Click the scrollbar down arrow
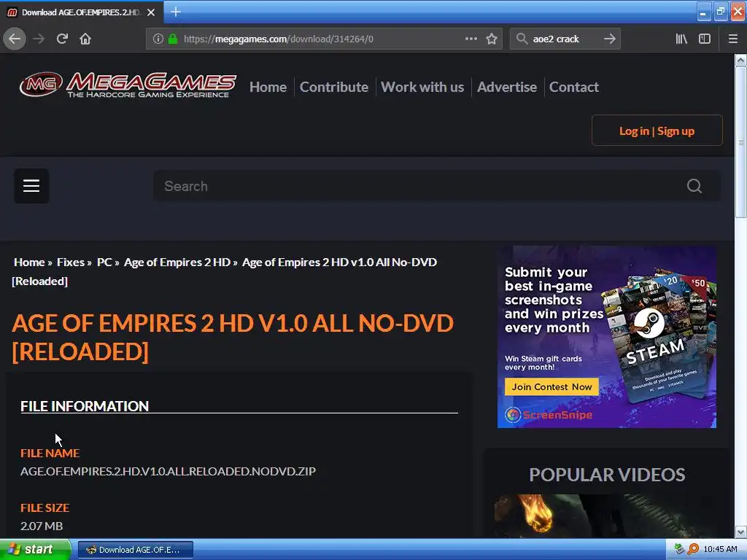747x560 pixels. coord(740,532)
